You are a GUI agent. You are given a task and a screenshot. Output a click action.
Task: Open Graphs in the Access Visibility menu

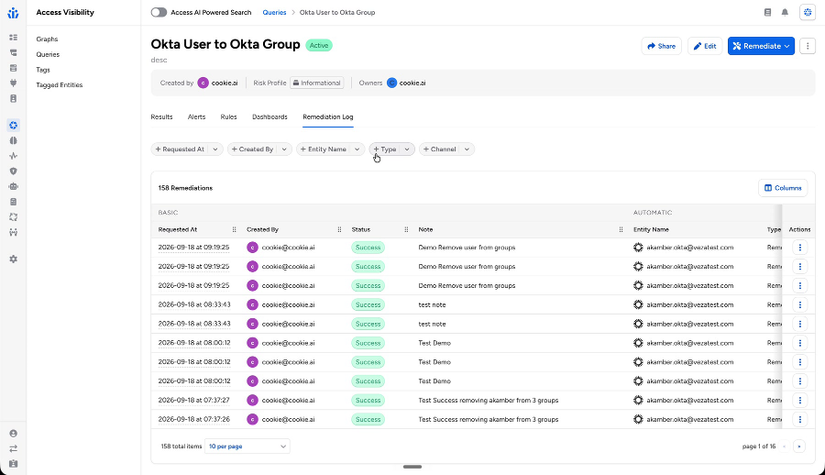[x=47, y=39]
